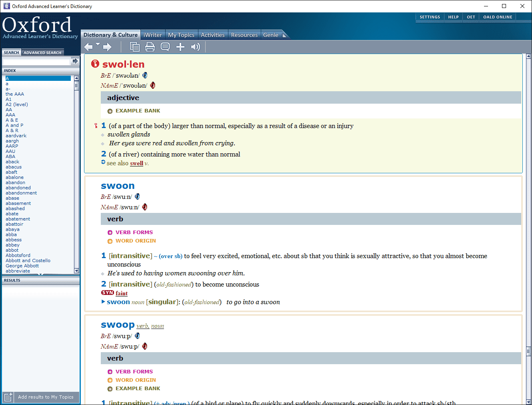Expand WORD ORIGIN under swoop

[136, 380]
